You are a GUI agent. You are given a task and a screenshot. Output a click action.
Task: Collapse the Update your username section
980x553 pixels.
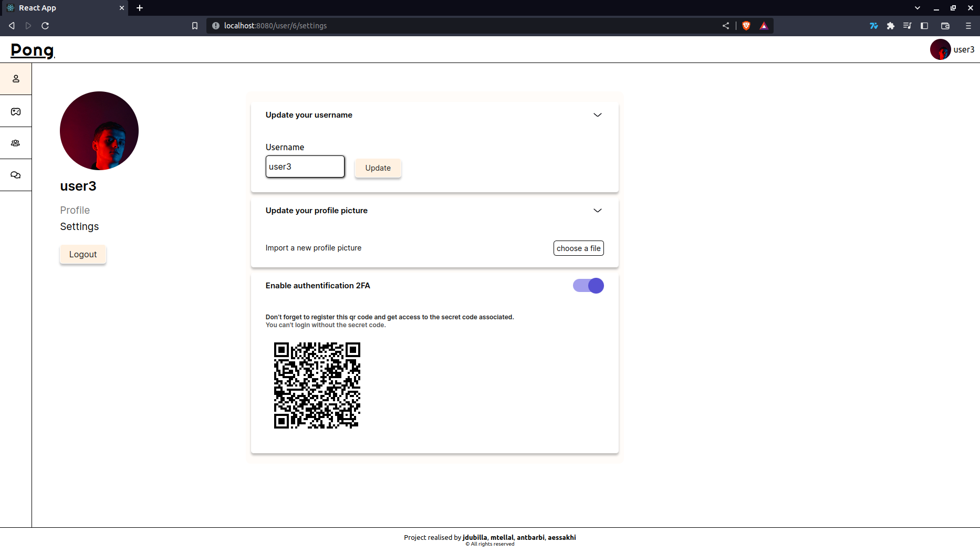click(x=597, y=115)
